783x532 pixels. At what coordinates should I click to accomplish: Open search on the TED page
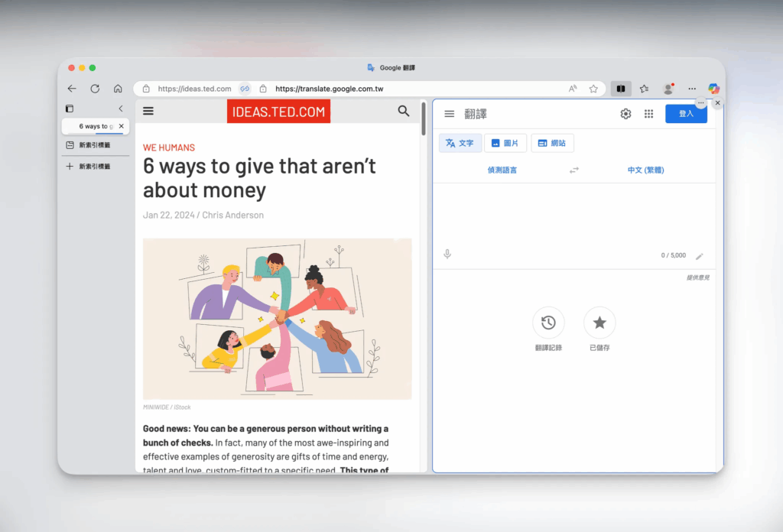click(x=404, y=111)
